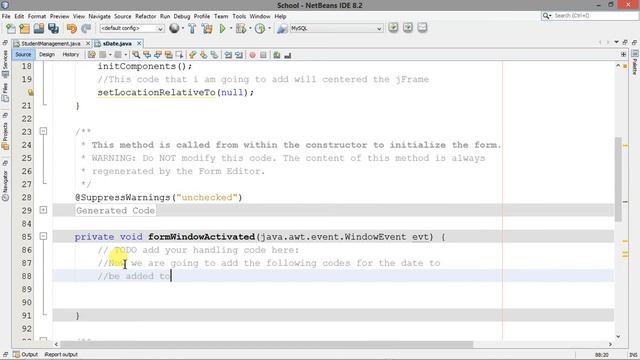Open the default config combo box
640x360 pixels.
pos(131,28)
